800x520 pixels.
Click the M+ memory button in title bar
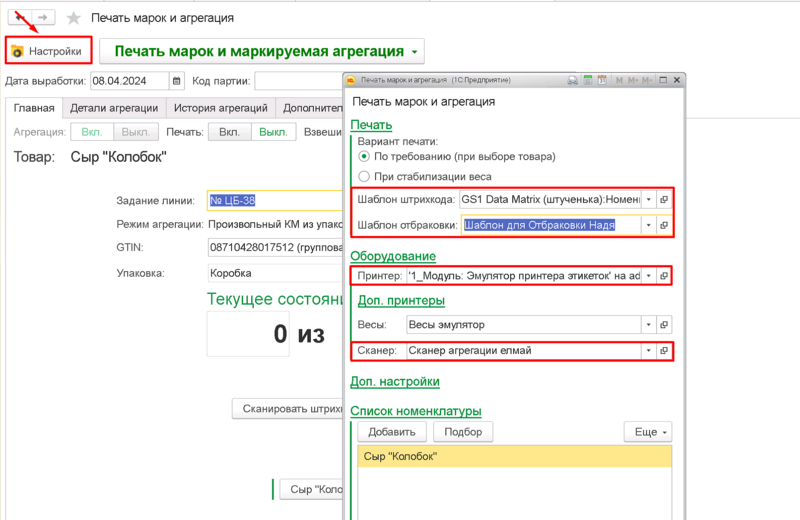pyautogui.click(x=633, y=80)
